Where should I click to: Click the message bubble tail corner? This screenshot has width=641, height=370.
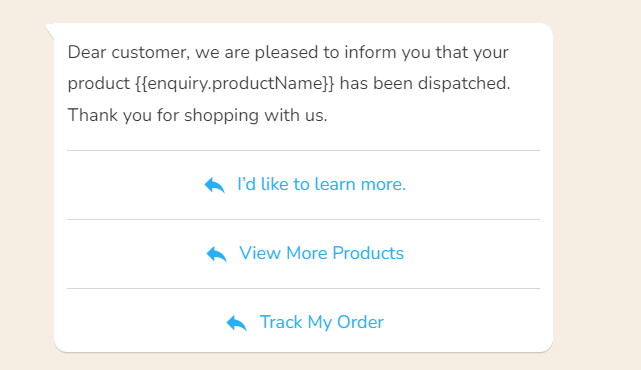point(49,31)
